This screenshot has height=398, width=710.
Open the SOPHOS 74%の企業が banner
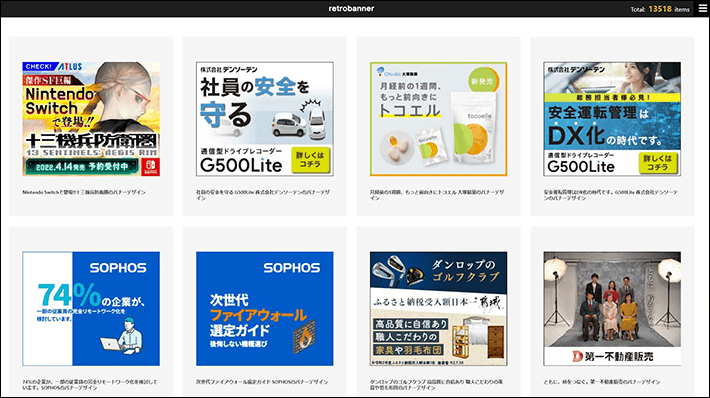click(91, 309)
